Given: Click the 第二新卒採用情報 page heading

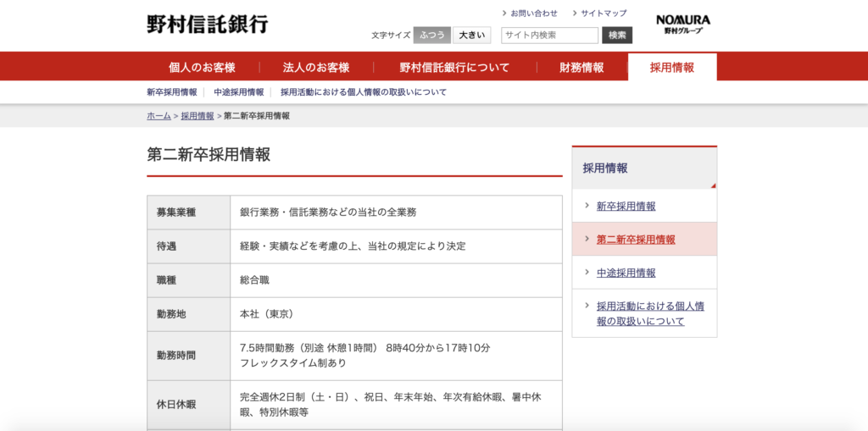Looking at the screenshot, I should tap(209, 154).
